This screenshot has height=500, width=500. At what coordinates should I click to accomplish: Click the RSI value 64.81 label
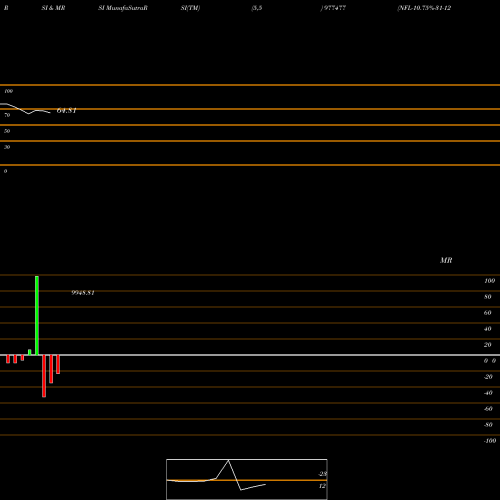click(67, 110)
